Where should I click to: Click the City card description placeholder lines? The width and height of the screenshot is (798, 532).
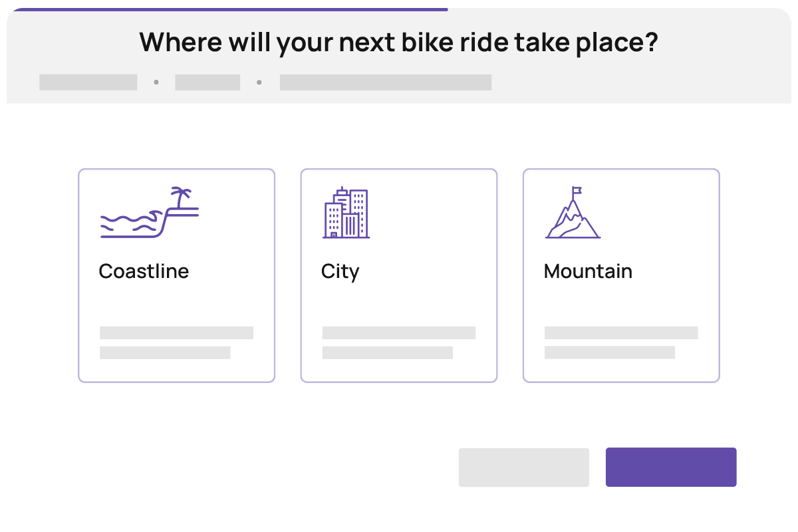(398, 342)
